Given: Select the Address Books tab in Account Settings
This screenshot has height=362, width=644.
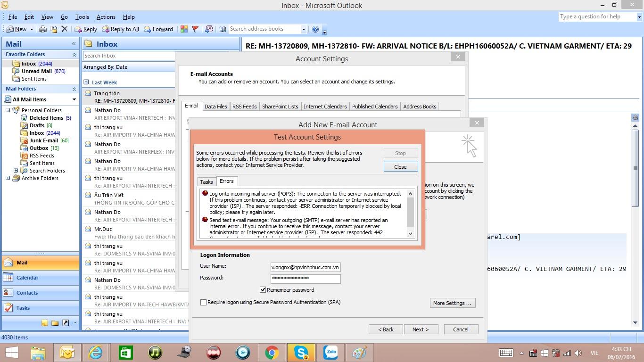Looking at the screenshot, I should pyautogui.click(x=420, y=107).
